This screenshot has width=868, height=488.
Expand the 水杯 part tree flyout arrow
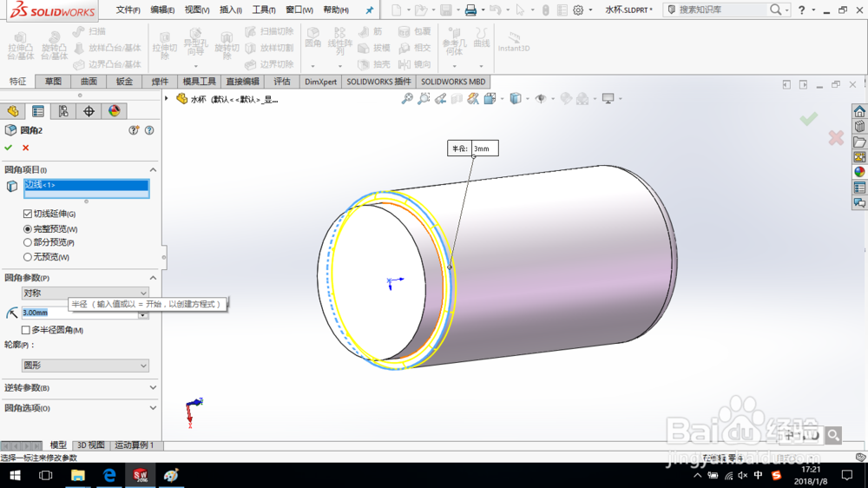point(166,99)
